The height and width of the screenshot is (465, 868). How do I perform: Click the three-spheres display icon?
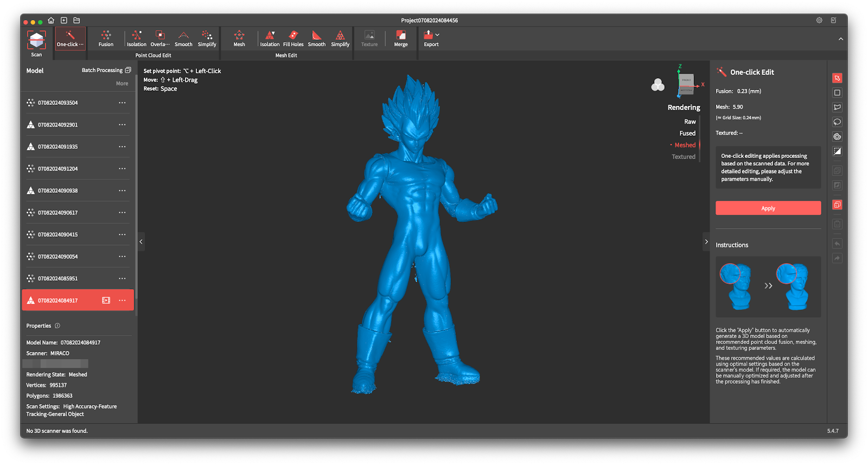click(x=658, y=85)
